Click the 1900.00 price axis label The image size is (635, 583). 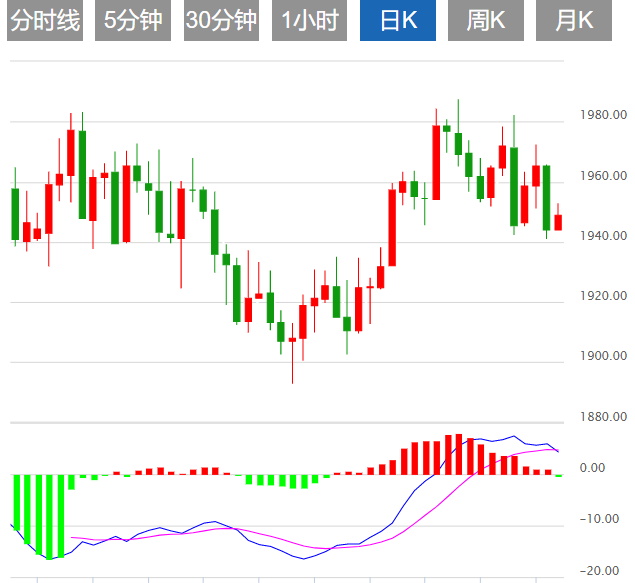click(603, 356)
